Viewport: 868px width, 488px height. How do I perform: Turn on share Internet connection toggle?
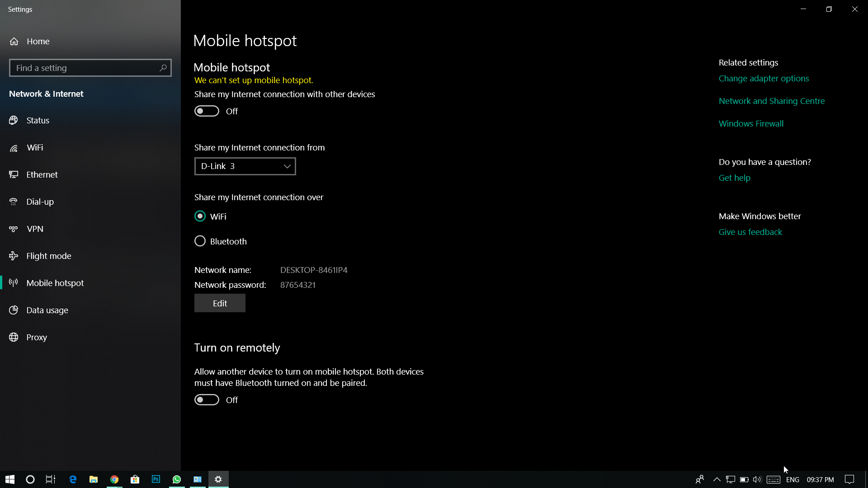[207, 111]
